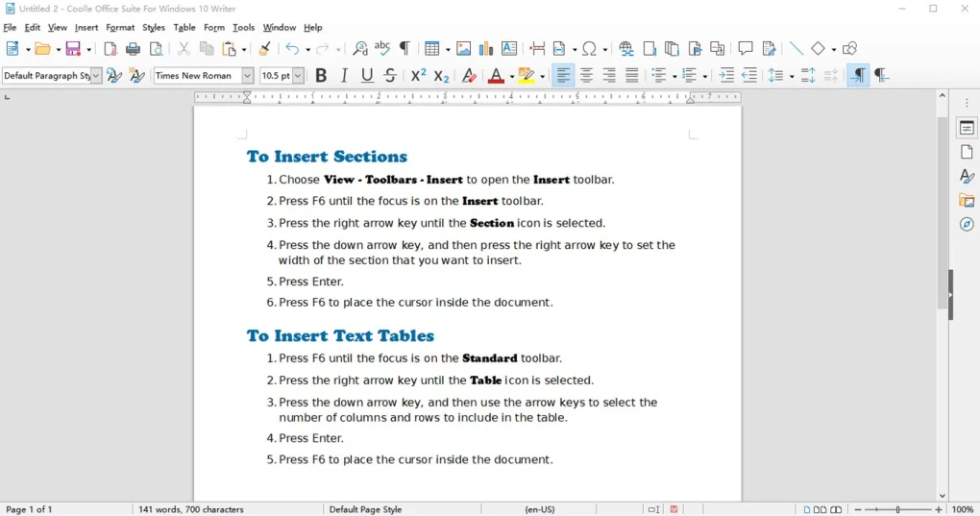Open the Table menu
Image resolution: width=980 pixels, height=516 pixels.
[184, 28]
